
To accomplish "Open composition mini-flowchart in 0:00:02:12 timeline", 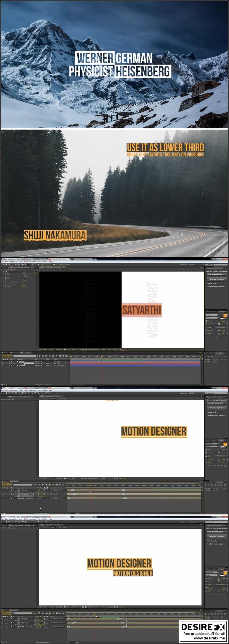I will [x=39, y=356].
